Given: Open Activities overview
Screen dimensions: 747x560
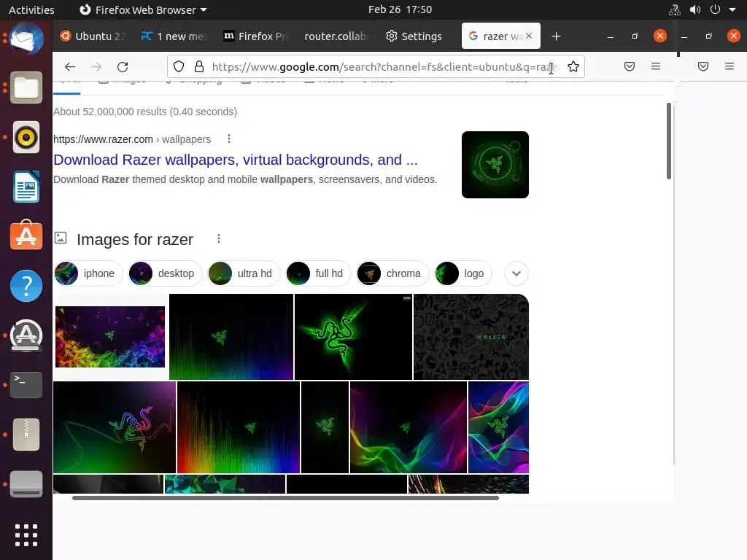Looking at the screenshot, I should 31,9.
